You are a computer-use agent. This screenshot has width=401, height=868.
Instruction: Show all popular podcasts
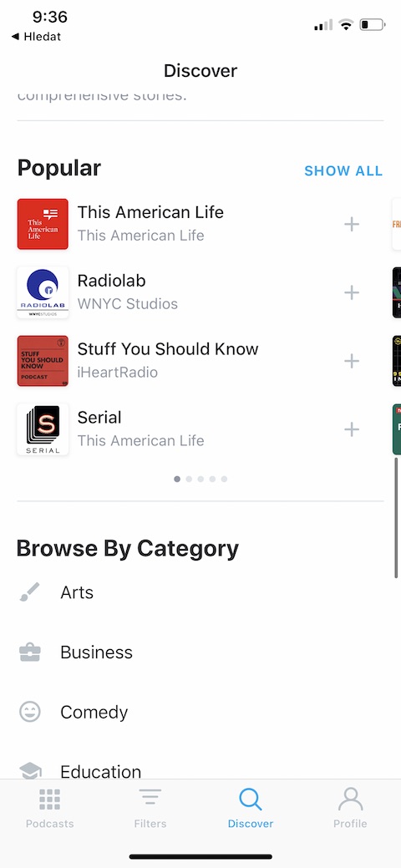343,171
